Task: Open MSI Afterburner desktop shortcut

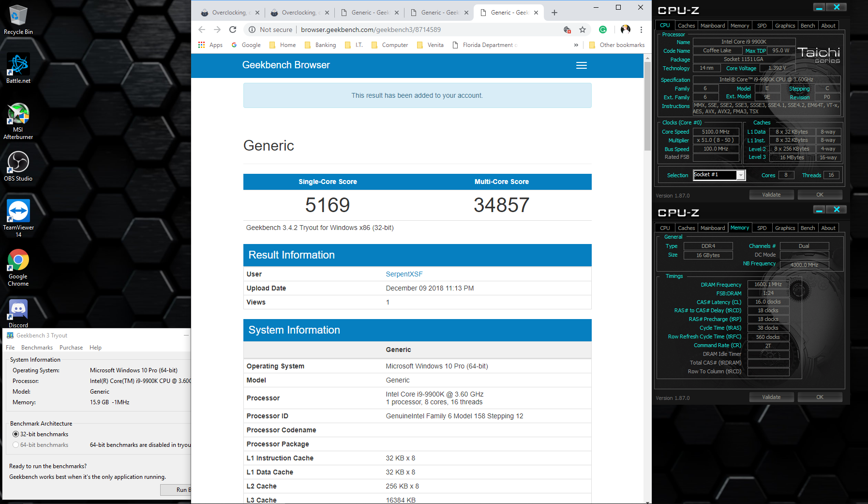Action: (18, 121)
